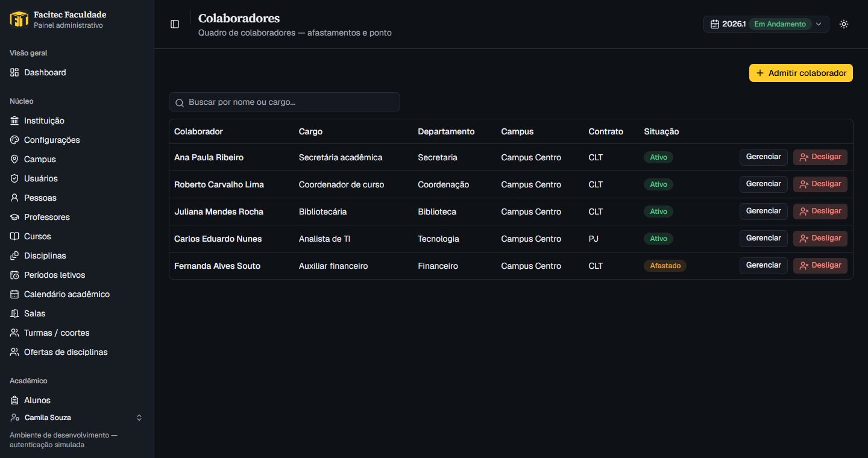868x458 pixels.
Task: Click the Biblioteca department cell
Action: pos(437,212)
